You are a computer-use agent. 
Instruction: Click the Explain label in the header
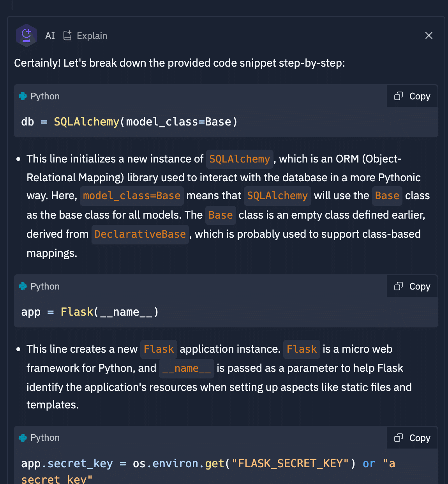(92, 36)
